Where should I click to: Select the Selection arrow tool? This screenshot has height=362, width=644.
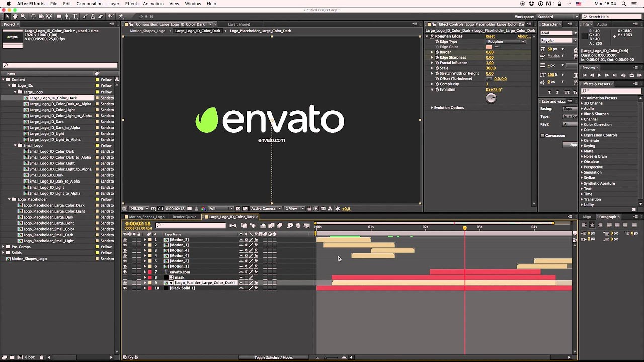pos(8,16)
